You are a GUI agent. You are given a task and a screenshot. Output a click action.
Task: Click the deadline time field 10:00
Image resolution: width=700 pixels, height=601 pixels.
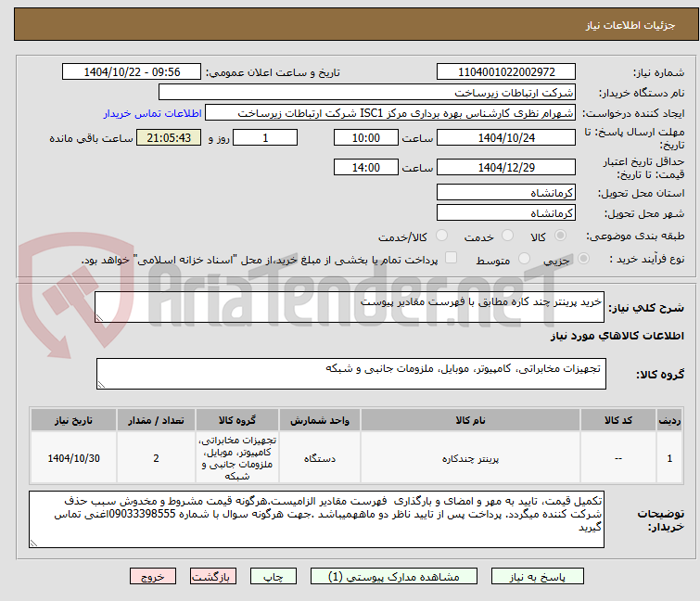(366, 137)
